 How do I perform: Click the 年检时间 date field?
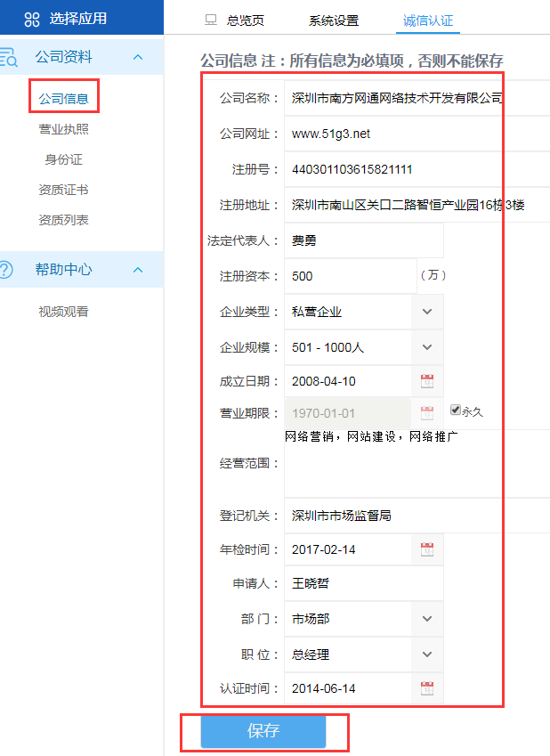(x=348, y=549)
